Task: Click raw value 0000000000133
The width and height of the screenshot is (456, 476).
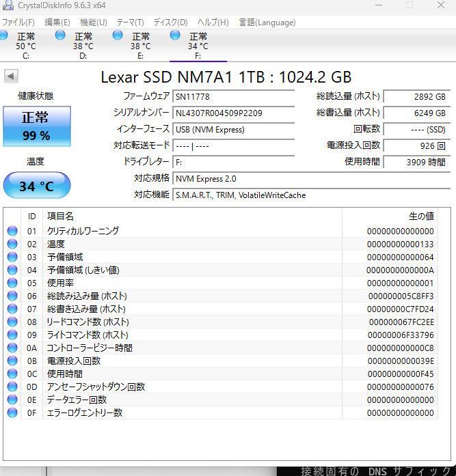Action: (x=400, y=244)
